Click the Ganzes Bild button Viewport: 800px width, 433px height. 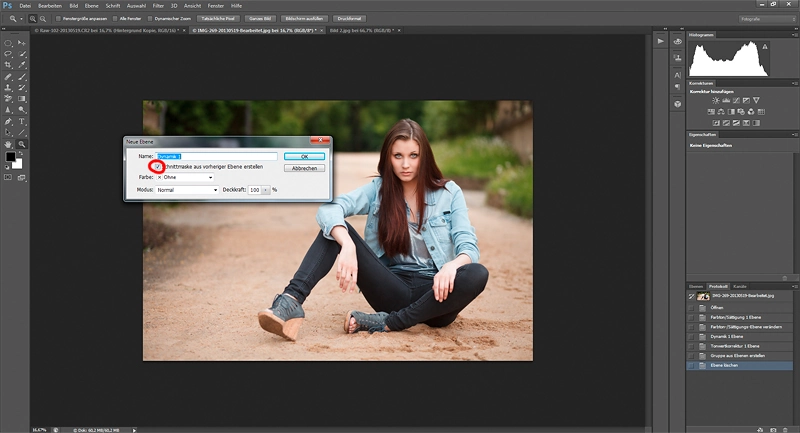[x=260, y=19]
